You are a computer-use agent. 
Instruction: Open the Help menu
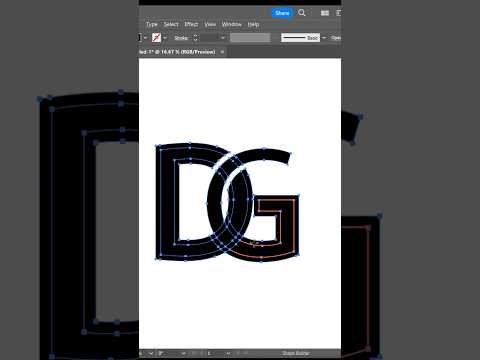tap(253, 24)
